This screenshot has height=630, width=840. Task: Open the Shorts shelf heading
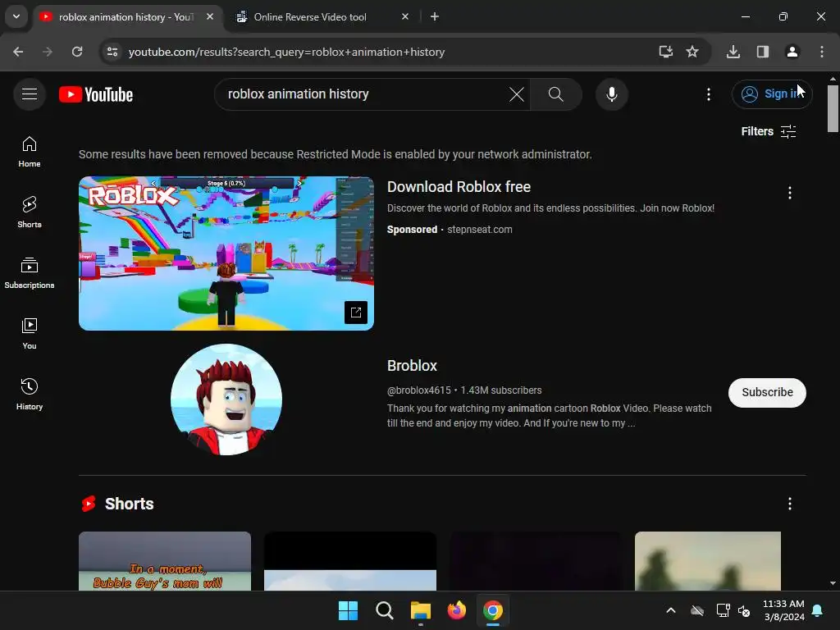pos(129,504)
